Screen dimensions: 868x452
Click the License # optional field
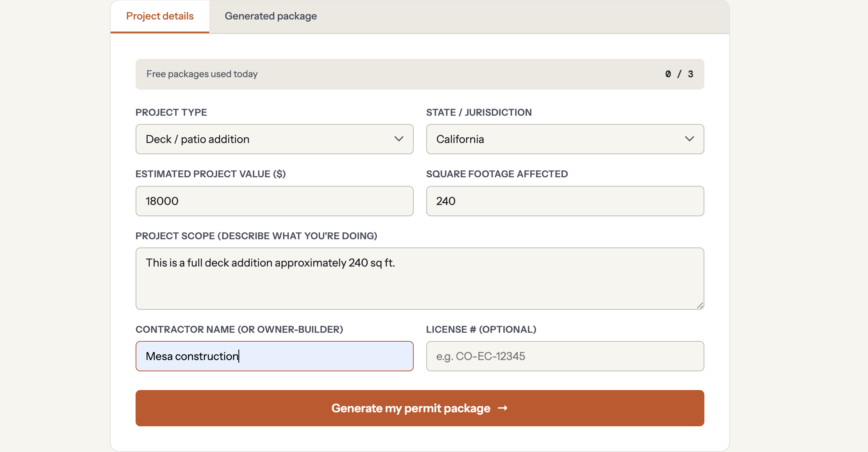pos(565,356)
